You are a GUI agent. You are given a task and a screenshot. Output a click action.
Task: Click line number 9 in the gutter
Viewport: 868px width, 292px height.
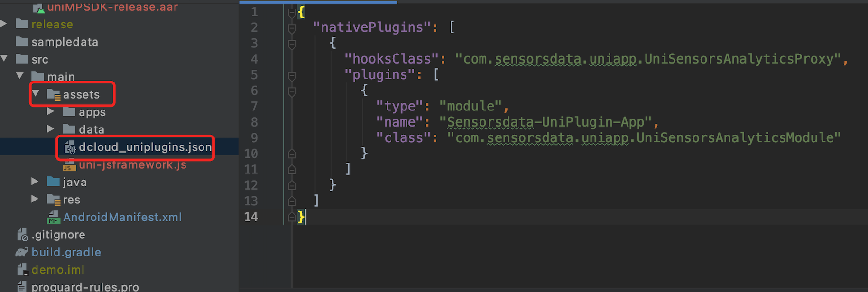tap(254, 138)
